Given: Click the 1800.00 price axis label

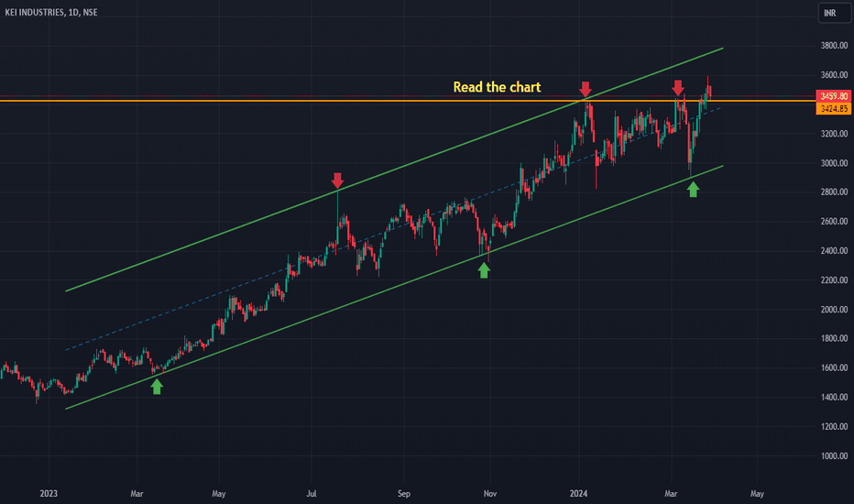Looking at the screenshot, I should click(x=834, y=339).
